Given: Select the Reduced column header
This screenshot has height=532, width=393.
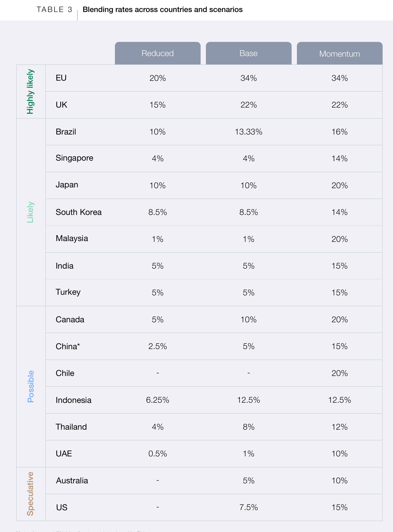Looking at the screenshot, I should [158, 53].
